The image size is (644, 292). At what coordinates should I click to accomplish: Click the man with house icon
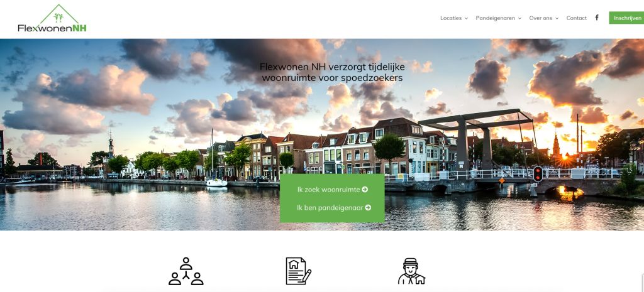click(x=411, y=271)
